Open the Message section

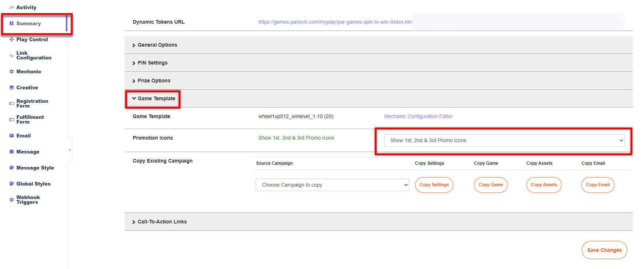[28, 152]
